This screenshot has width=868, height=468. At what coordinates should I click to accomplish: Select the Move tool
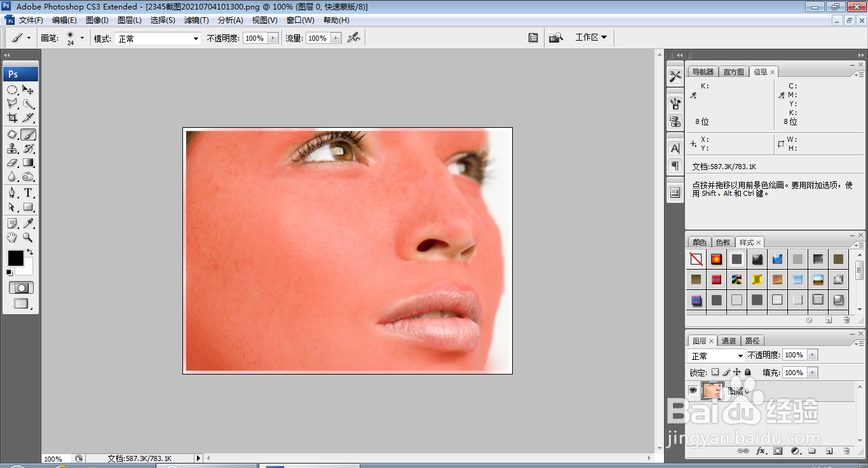[x=28, y=90]
